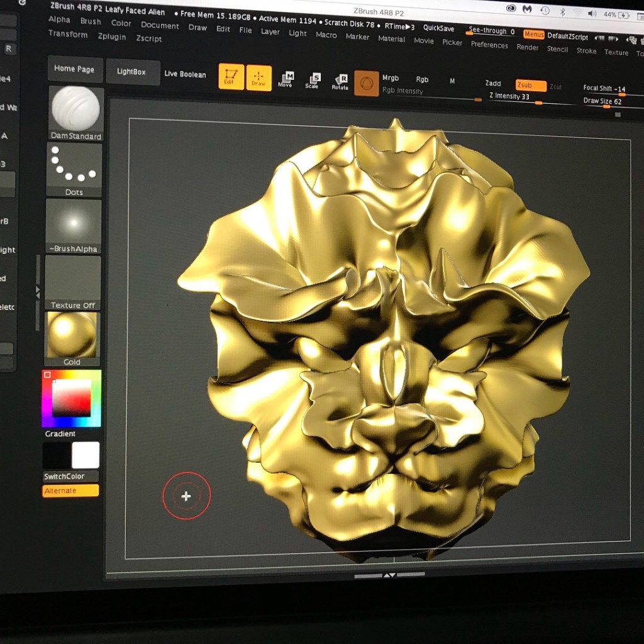This screenshot has width=644, height=644.
Task: Activate the Scale tool
Action: pyautogui.click(x=313, y=81)
